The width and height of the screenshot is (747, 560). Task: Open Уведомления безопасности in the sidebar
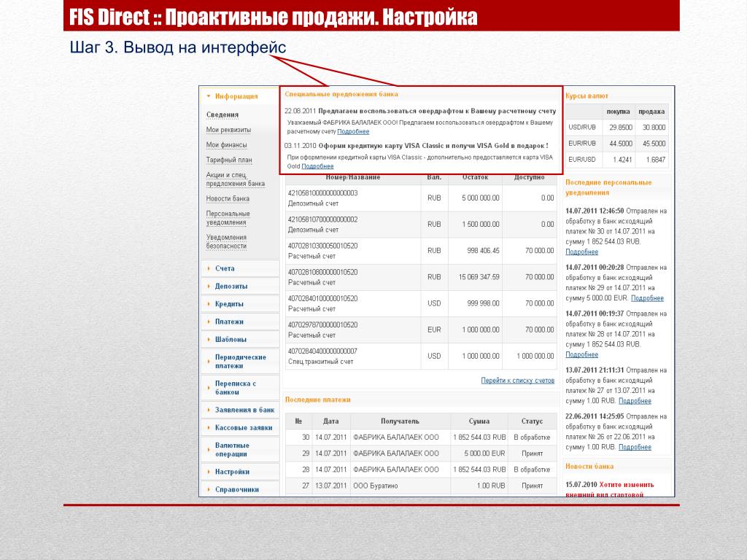(x=227, y=242)
